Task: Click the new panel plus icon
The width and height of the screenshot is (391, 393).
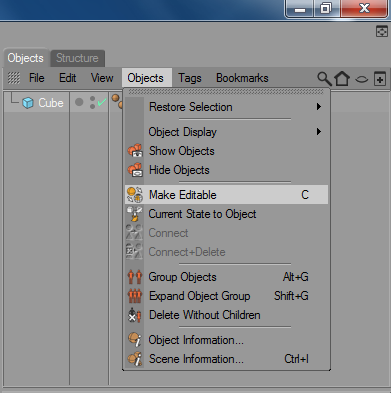Action: [380, 79]
